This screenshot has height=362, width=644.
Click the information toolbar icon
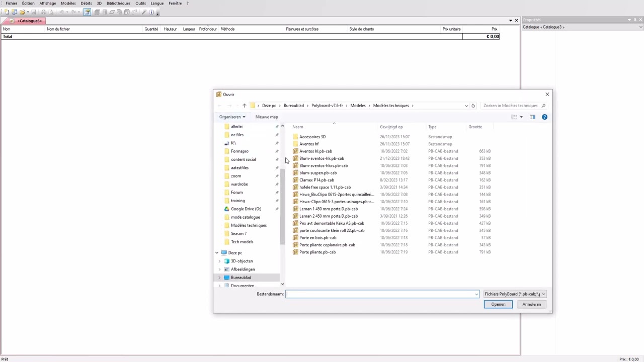pyautogui.click(x=151, y=12)
